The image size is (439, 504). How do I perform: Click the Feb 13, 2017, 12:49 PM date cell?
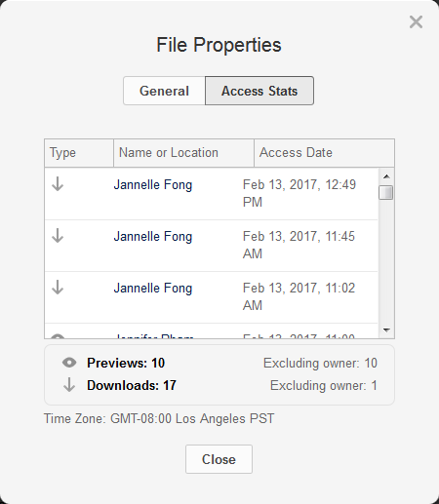[299, 193]
